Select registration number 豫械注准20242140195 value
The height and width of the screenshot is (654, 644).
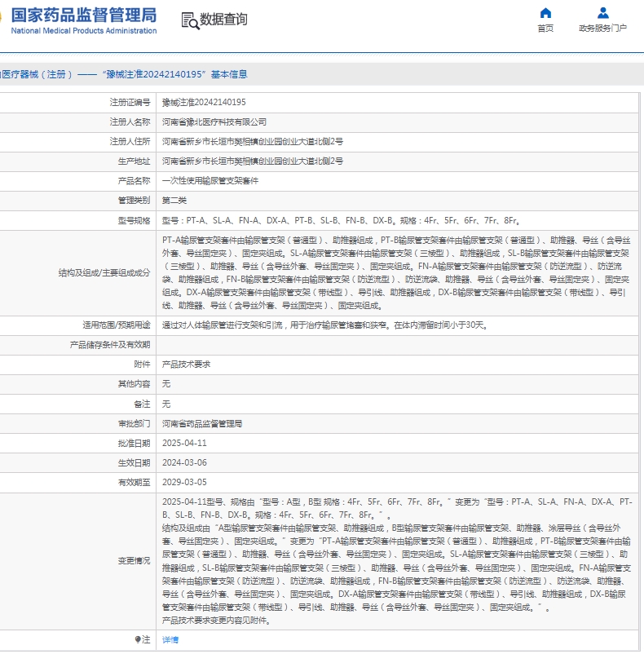click(x=204, y=103)
